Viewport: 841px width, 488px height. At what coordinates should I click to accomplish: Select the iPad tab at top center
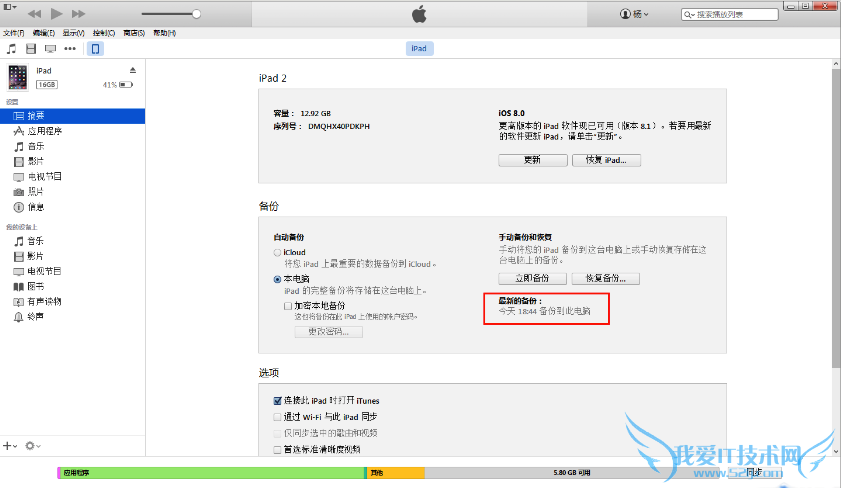point(419,48)
